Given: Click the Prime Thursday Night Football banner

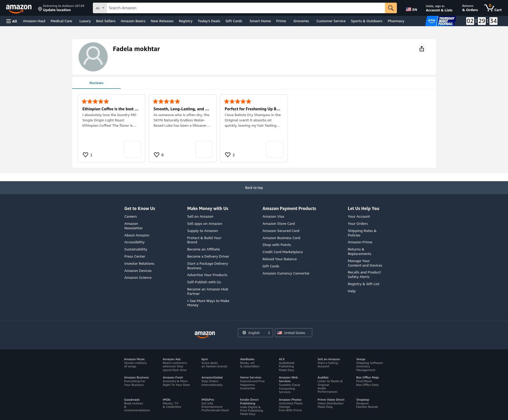Looking at the screenshot, I should coord(441,21).
